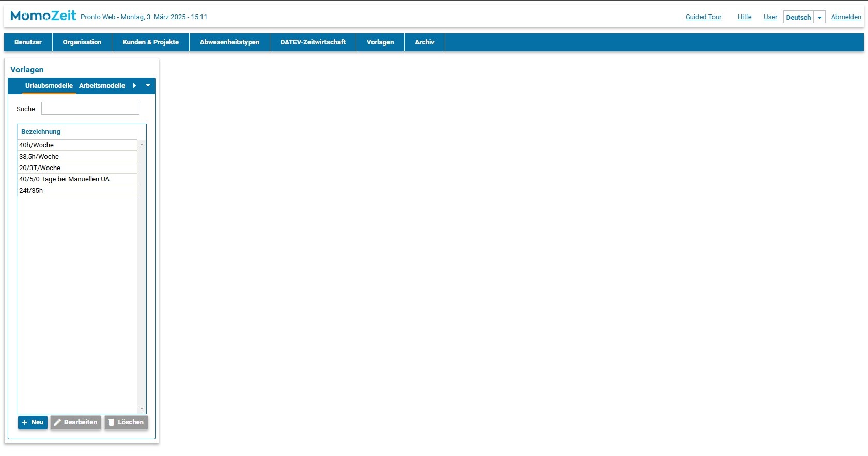The height and width of the screenshot is (456, 868).
Task: Focus the Suche input field
Action: pos(90,109)
